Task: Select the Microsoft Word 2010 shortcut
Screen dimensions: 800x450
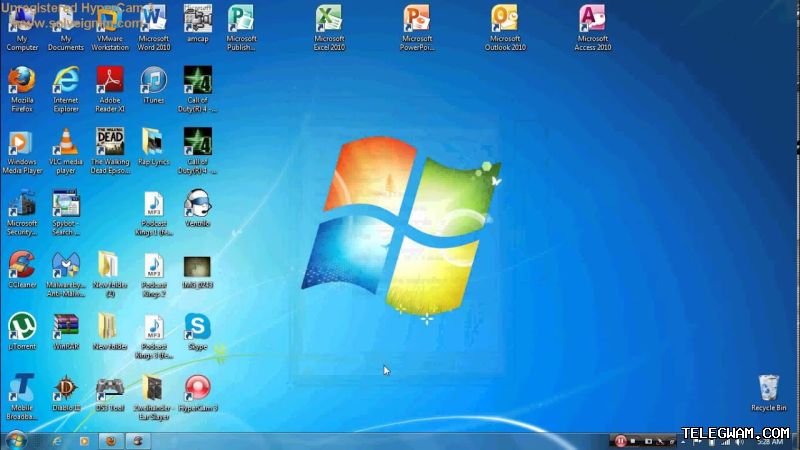Action: (x=154, y=29)
